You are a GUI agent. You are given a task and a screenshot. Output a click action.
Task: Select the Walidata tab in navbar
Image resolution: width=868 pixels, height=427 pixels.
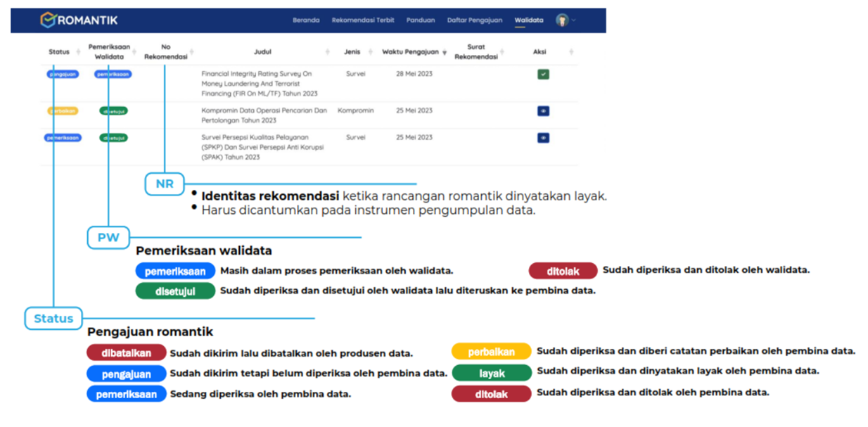pyautogui.click(x=528, y=20)
